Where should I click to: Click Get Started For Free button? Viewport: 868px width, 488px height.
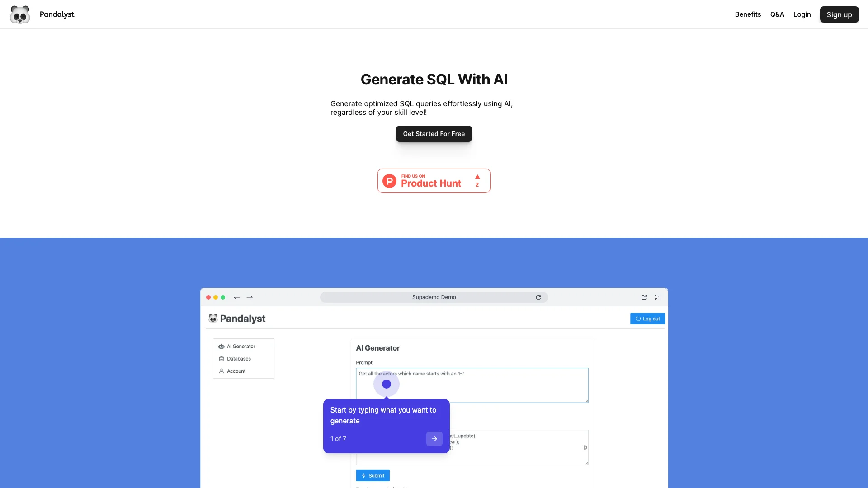(x=434, y=133)
